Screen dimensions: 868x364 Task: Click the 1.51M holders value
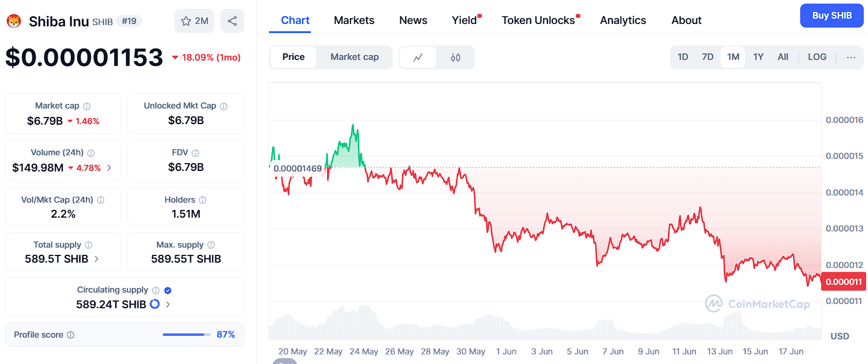(186, 214)
